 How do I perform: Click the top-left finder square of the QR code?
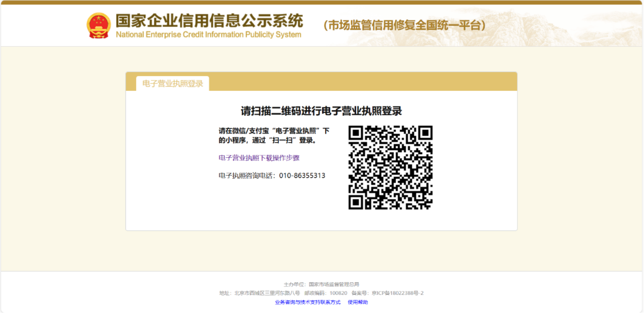[356, 133]
